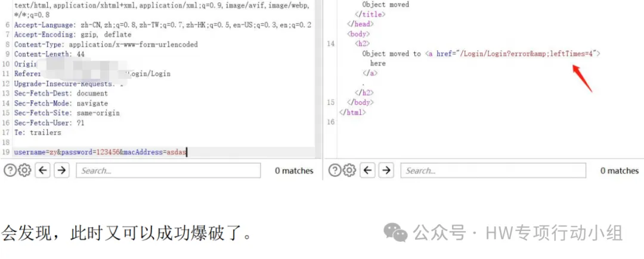Click the 'here' link text in response

(378, 63)
